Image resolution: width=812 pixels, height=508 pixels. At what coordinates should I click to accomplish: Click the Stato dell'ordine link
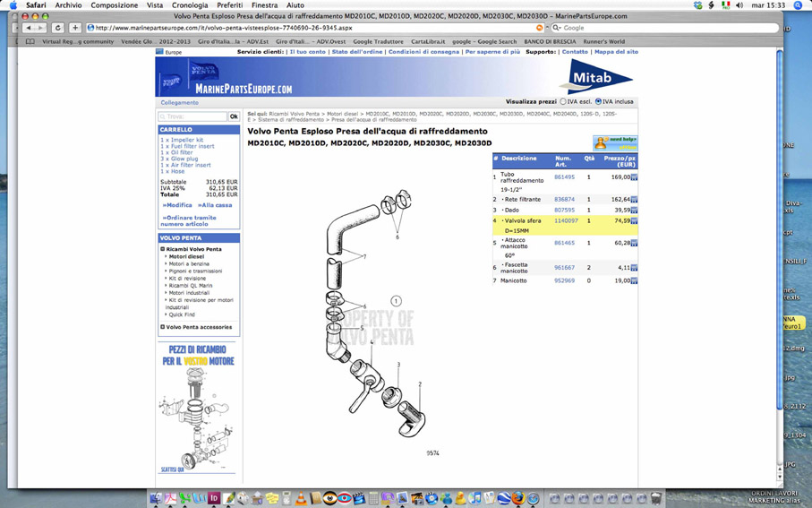(x=357, y=52)
